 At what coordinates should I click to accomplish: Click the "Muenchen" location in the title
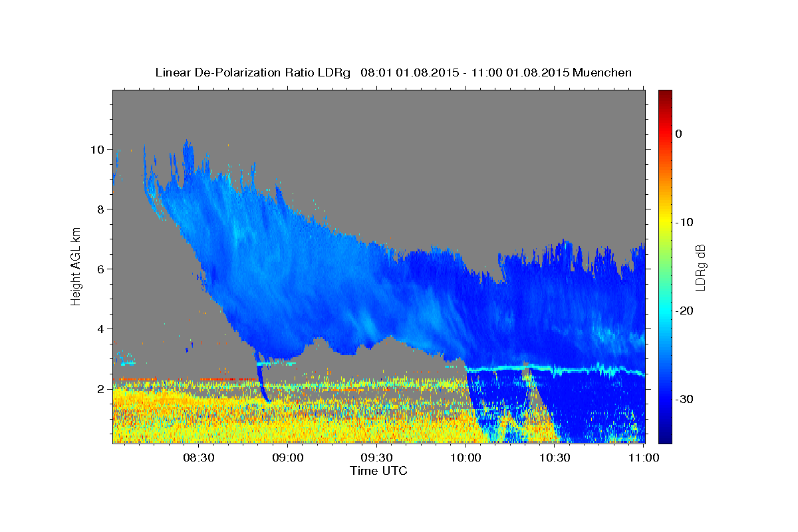[x=603, y=72]
